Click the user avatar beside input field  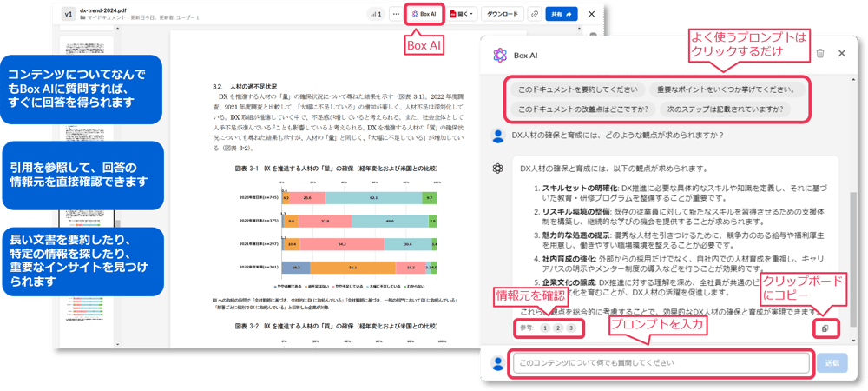[x=497, y=363]
